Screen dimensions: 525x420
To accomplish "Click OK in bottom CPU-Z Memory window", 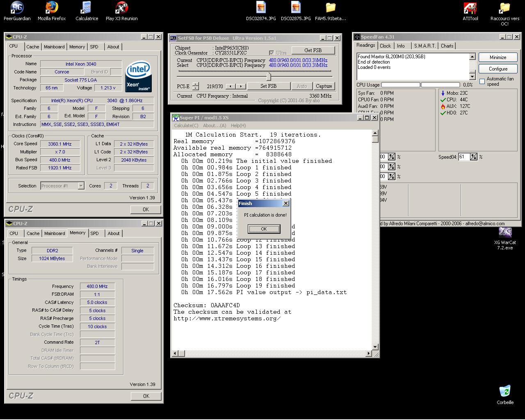I will pos(146,396).
